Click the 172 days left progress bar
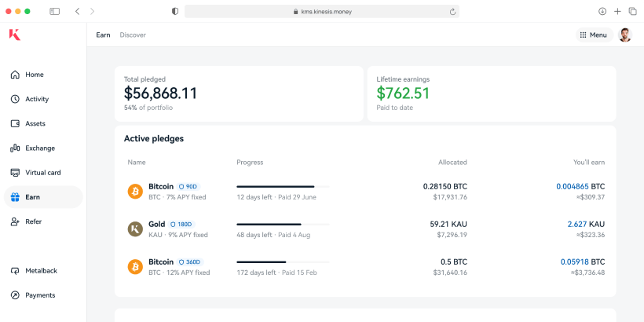The image size is (644, 322). (x=283, y=262)
